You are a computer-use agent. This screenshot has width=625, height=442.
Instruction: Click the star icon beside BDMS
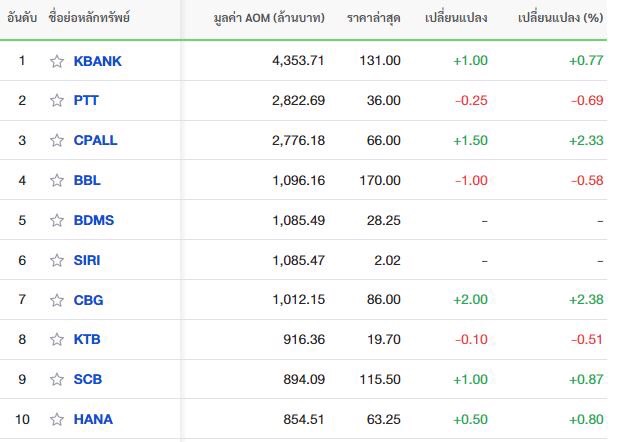(57, 220)
